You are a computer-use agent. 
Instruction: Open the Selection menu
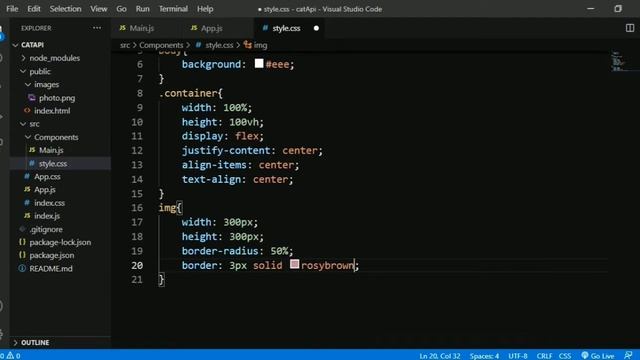point(65,9)
